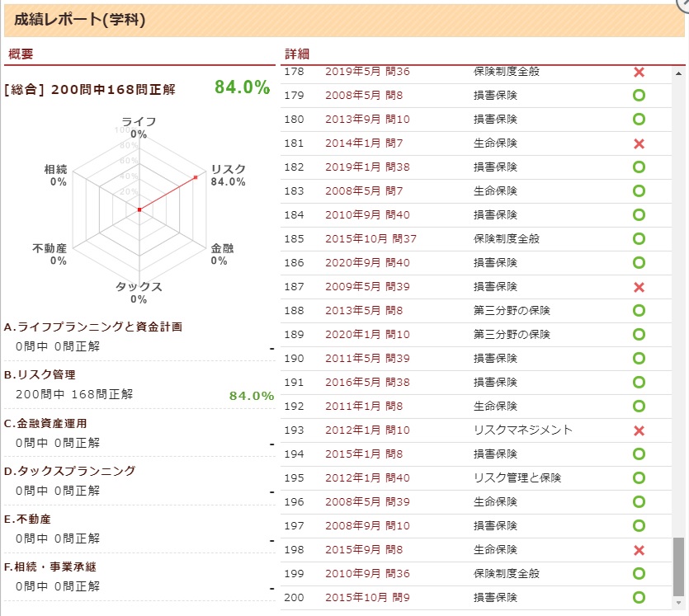Click the incorrect X icon for row 181
Image resolution: width=689 pixels, height=616 pixels.
click(x=639, y=143)
